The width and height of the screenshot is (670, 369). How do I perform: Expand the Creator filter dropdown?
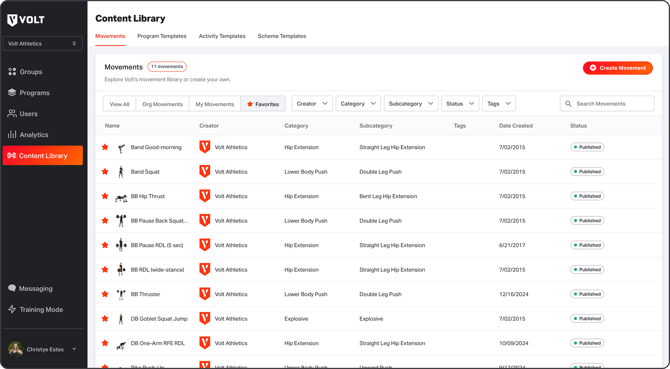tap(312, 104)
